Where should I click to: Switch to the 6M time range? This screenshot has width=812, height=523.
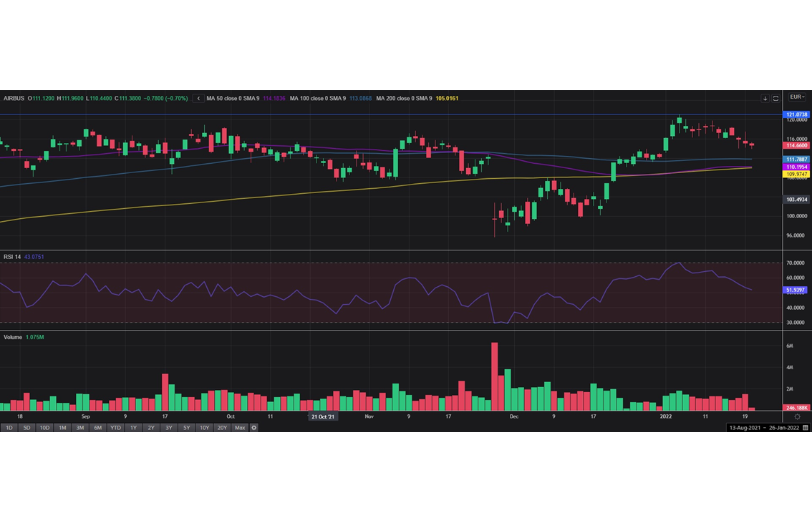coord(97,428)
